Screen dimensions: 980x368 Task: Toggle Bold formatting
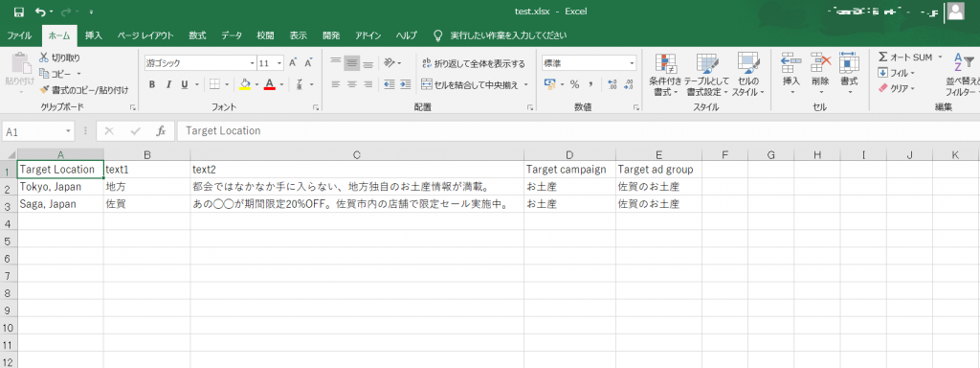click(152, 84)
